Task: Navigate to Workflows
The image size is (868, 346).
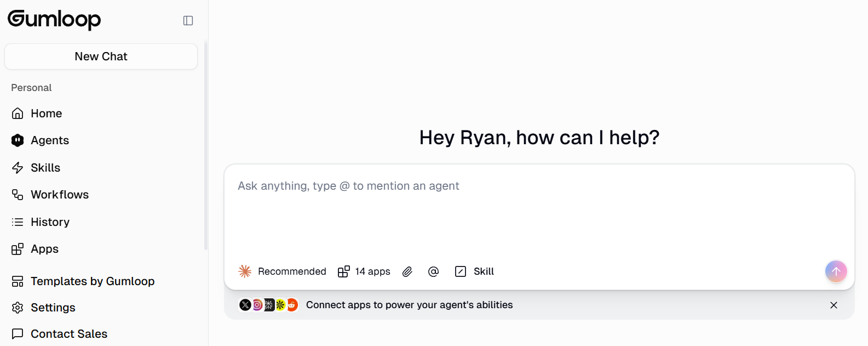Action: (59, 194)
